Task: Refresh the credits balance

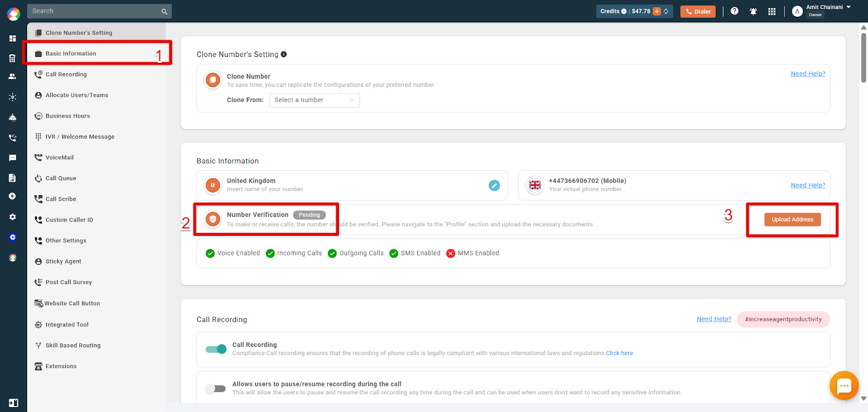Action: (x=666, y=11)
